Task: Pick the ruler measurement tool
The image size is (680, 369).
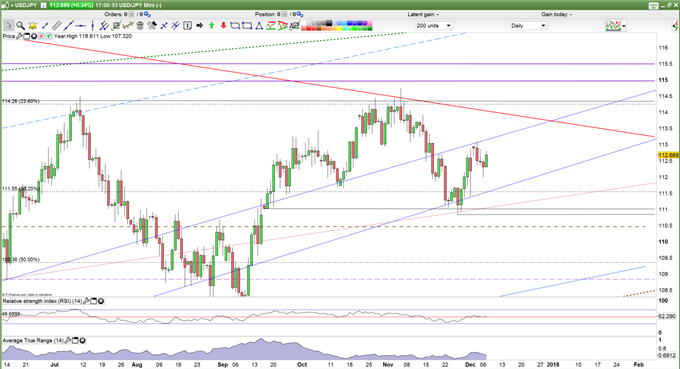Action: (56, 26)
